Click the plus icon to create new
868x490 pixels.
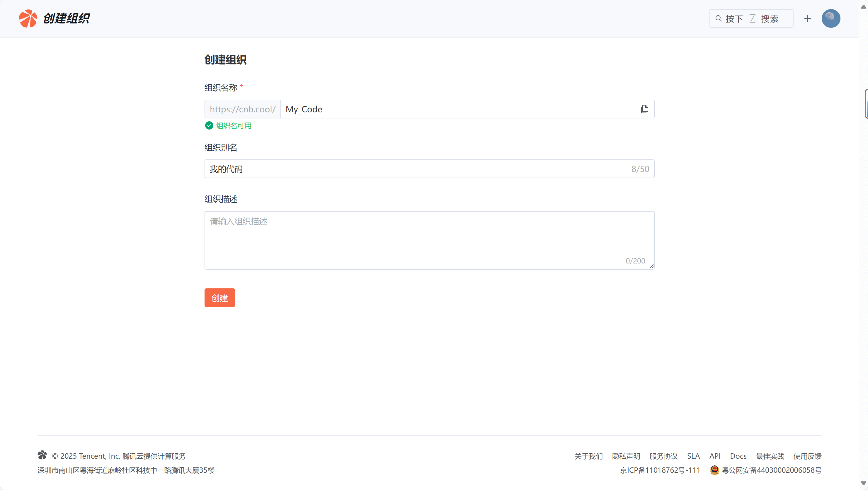[807, 18]
